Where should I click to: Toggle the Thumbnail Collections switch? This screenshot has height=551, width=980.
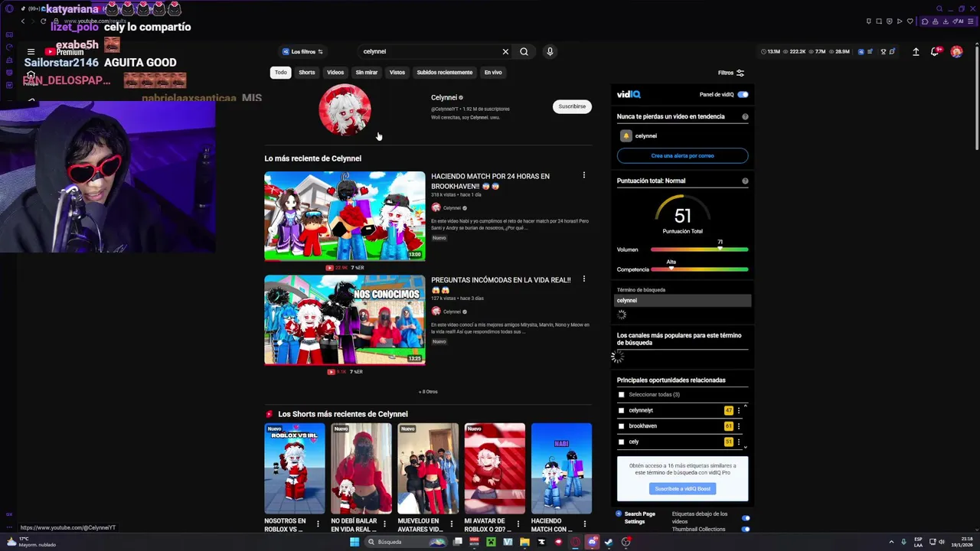(746, 529)
